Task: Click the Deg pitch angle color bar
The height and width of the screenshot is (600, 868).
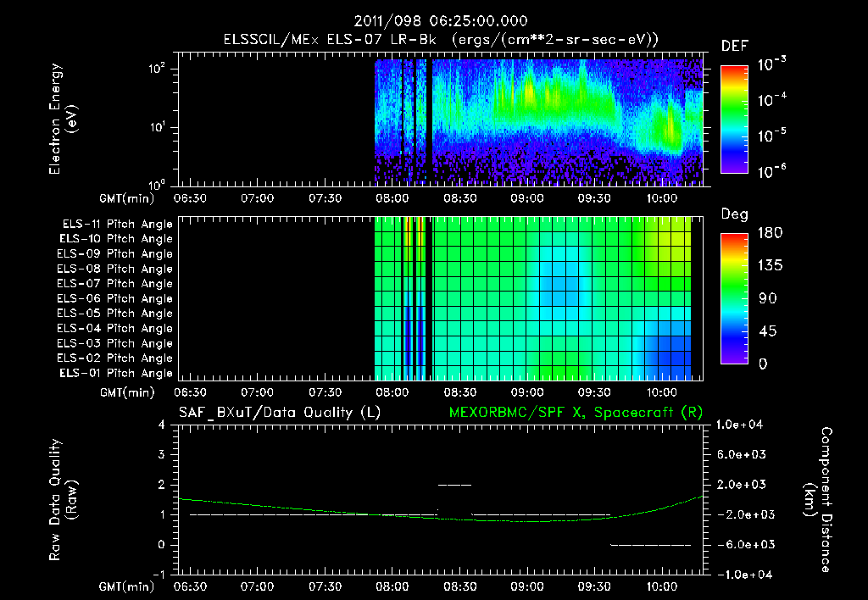Action: coord(734,299)
